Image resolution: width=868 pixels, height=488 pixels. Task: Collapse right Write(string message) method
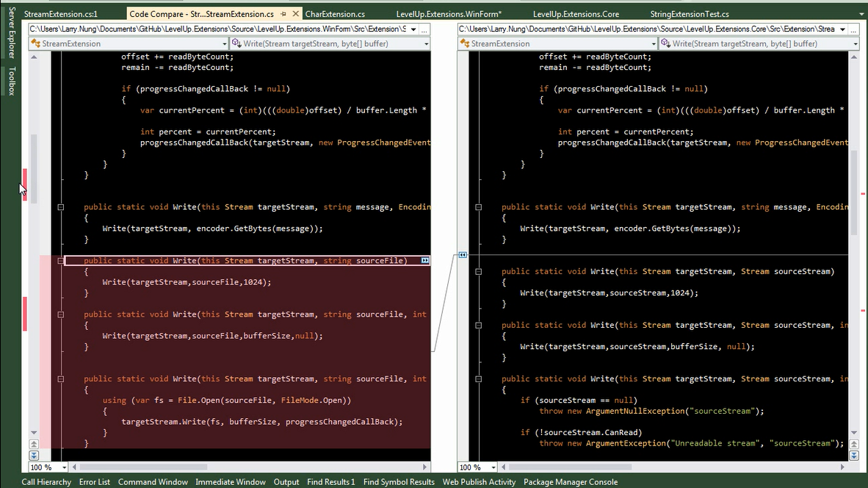[x=479, y=207]
